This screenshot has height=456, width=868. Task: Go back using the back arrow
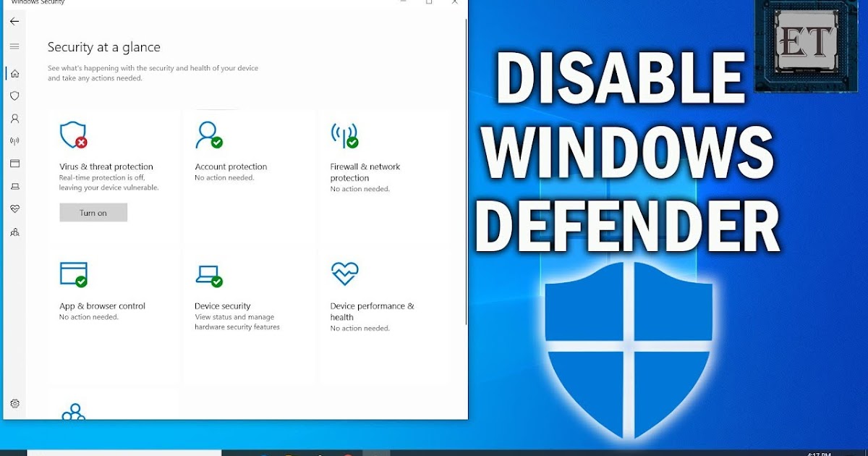[x=14, y=22]
